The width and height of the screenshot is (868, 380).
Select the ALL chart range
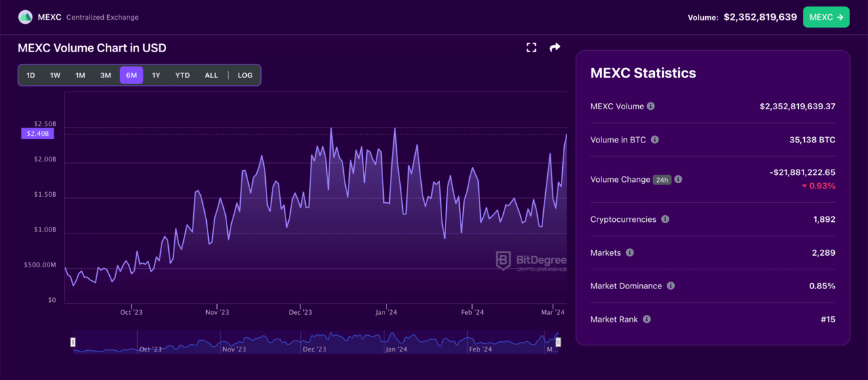click(x=212, y=75)
